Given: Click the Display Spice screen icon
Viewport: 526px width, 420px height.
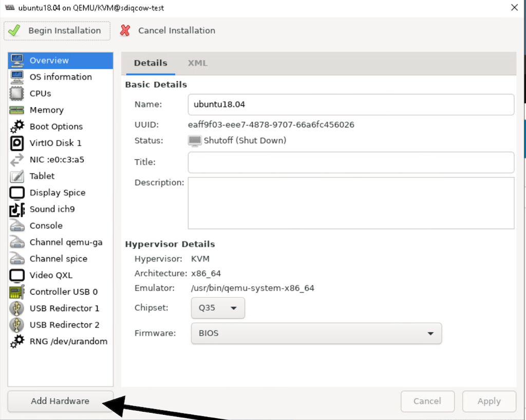Looking at the screenshot, I should (x=17, y=193).
